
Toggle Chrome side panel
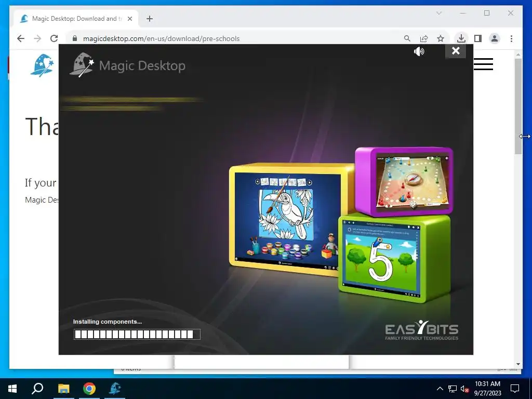[478, 38]
